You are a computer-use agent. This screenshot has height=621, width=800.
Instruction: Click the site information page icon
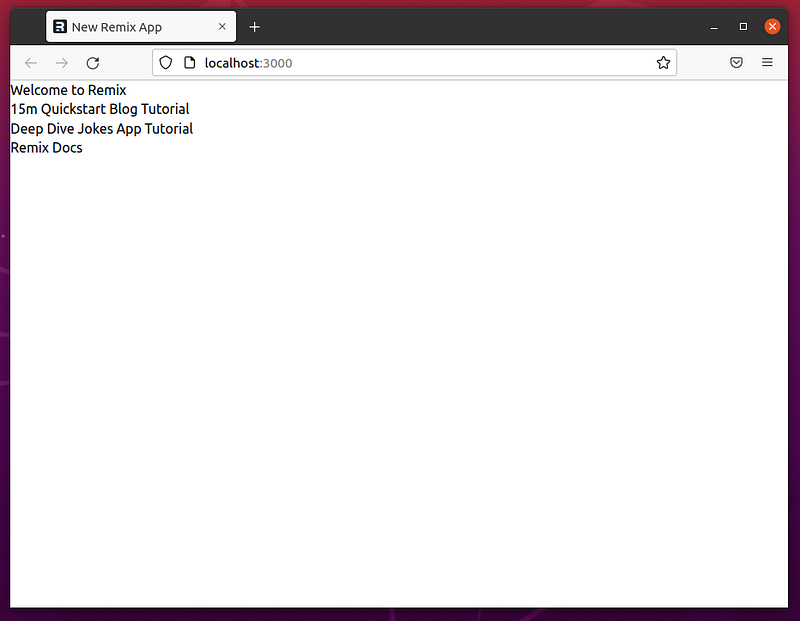point(190,63)
